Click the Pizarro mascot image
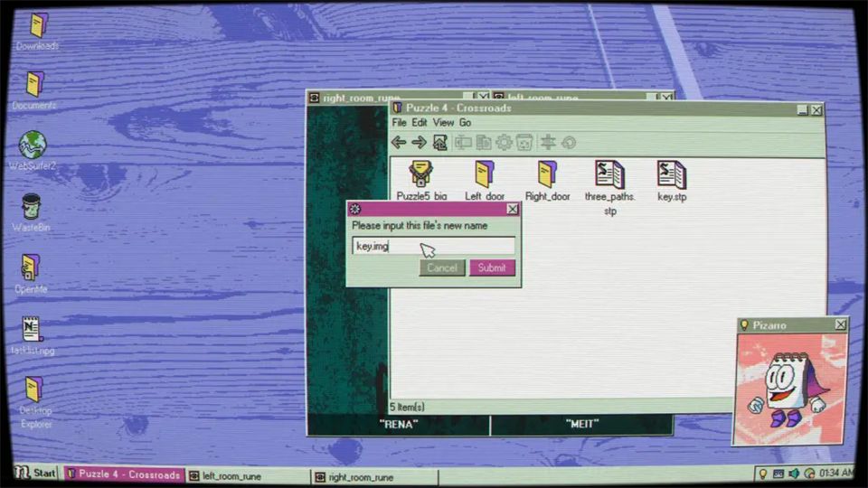Screen dimensions: 868x488 pyautogui.click(x=788, y=389)
